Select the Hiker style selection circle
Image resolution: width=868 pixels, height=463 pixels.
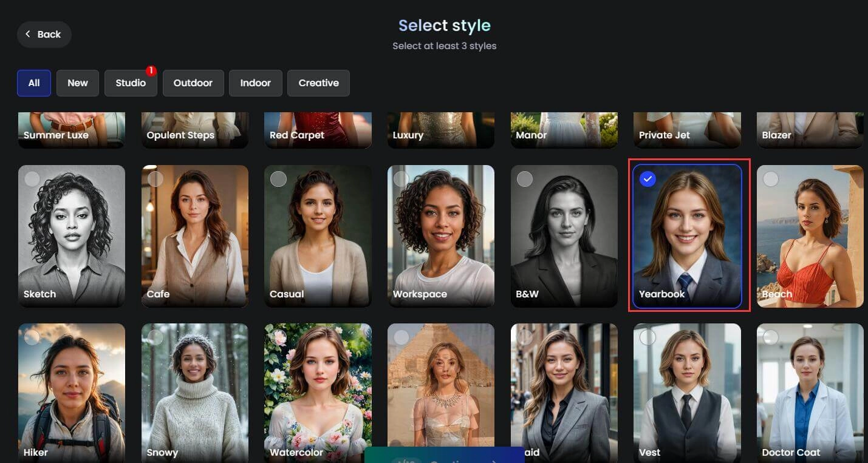coord(32,337)
